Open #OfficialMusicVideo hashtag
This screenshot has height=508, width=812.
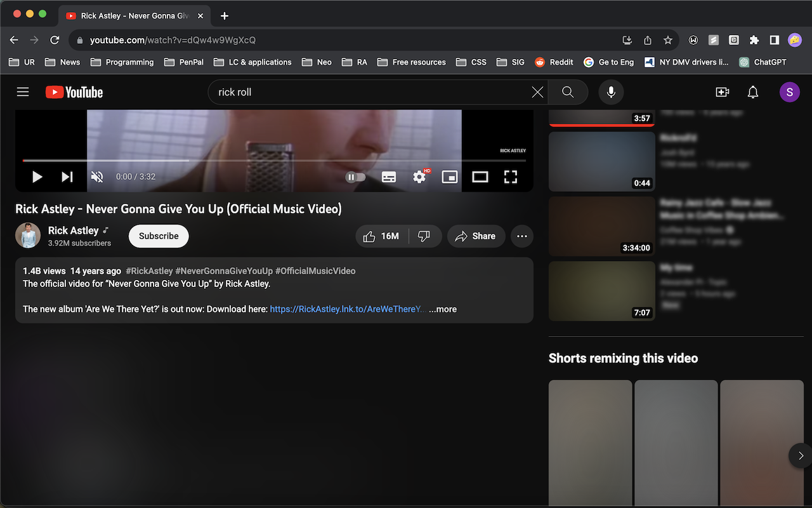[x=315, y=271]
